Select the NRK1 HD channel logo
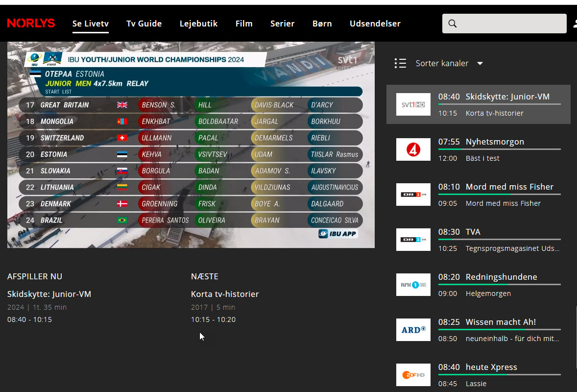577x392 pixels. tap(413, 285)
